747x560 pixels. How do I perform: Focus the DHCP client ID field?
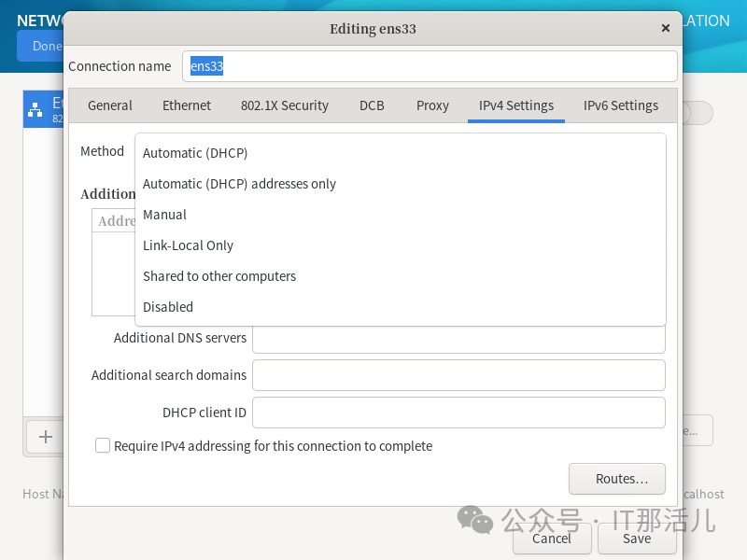pos(458,413)
